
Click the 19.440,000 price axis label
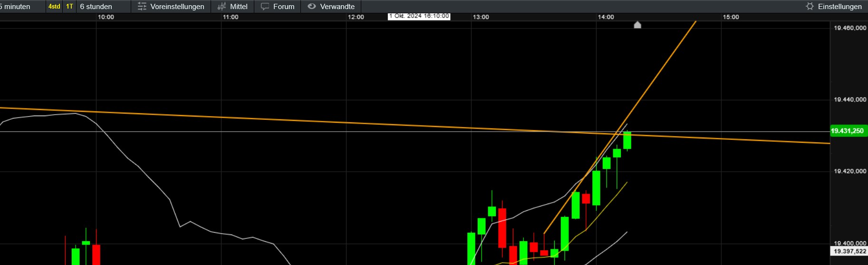point(850,99)
